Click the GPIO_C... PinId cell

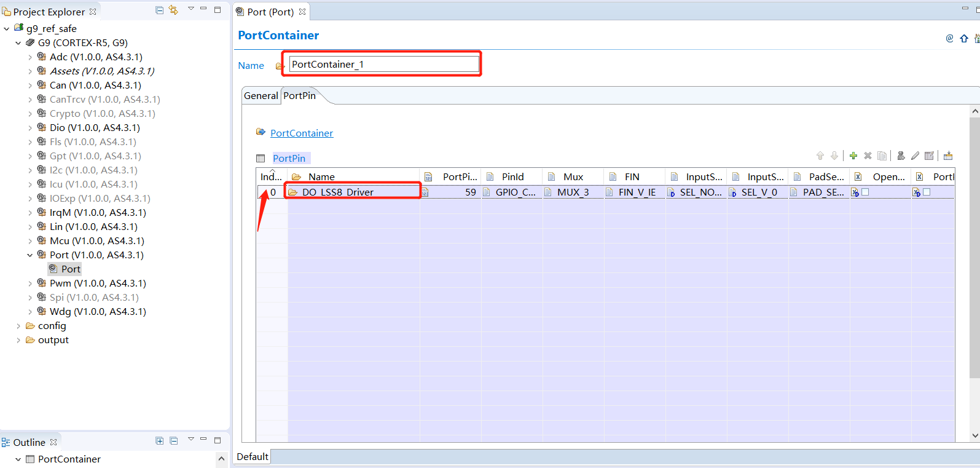pos(512,192)
